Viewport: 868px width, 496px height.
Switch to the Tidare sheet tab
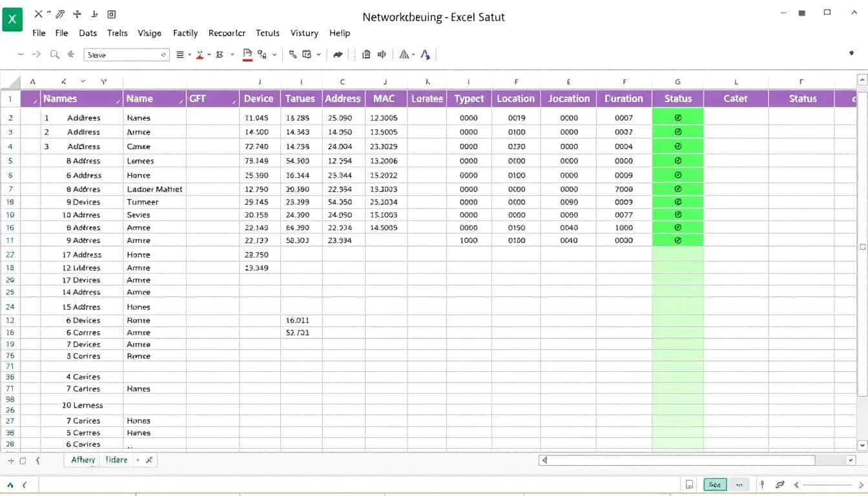pos(116,460)
